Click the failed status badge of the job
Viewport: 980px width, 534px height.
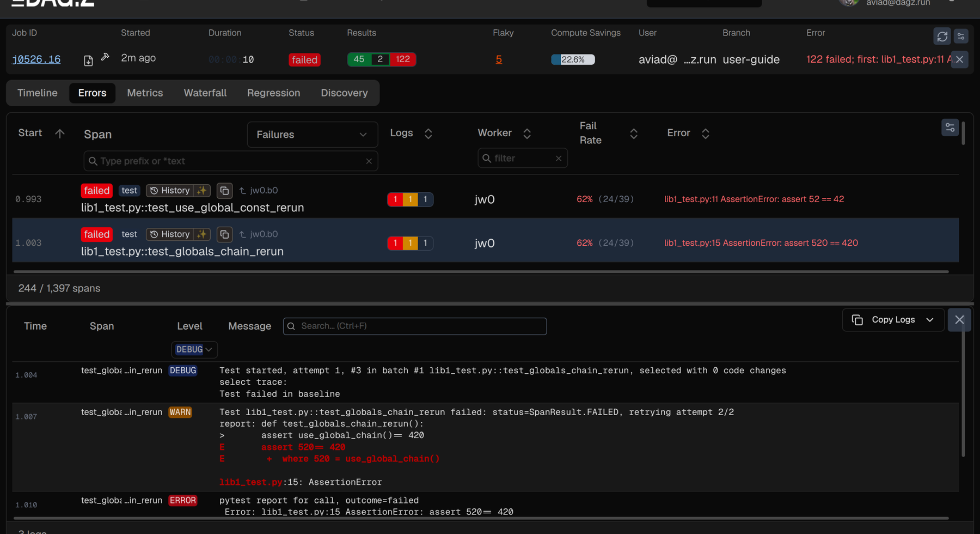pyautogui.click(x=304, y=60)
